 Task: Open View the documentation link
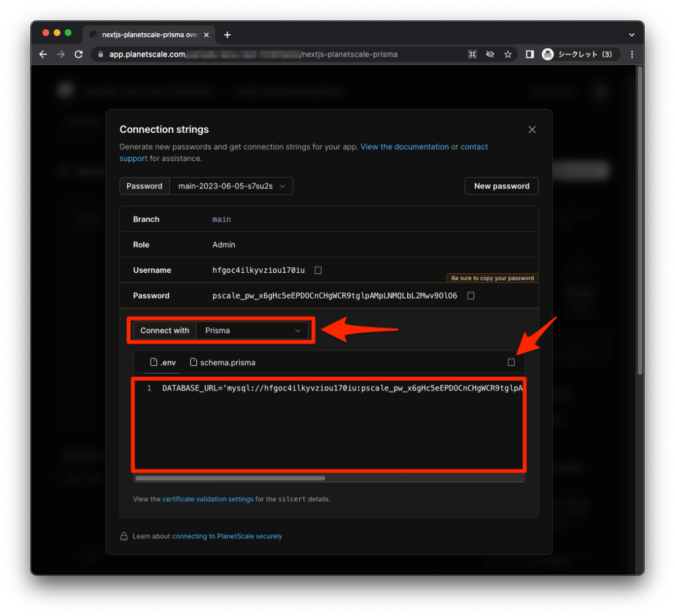[405, 147]
